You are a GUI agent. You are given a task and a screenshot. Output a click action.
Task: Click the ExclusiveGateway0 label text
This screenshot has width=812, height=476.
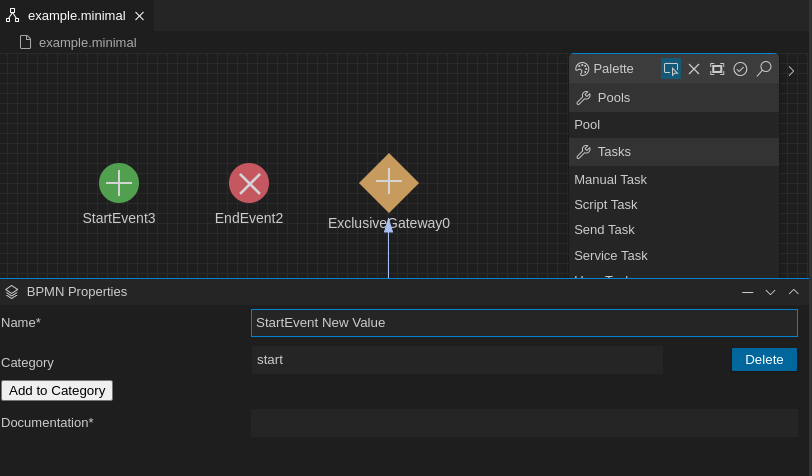point(389,223)
